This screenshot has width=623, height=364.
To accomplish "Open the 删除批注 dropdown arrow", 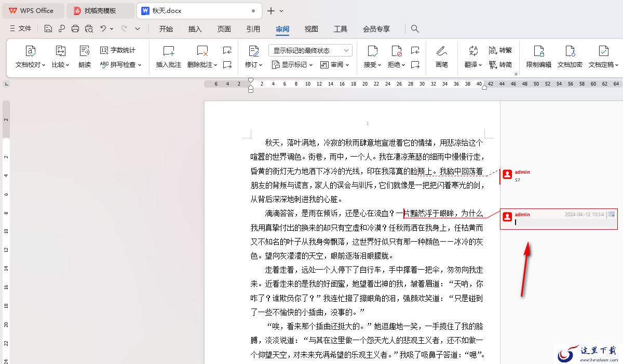I will point(215,65).
